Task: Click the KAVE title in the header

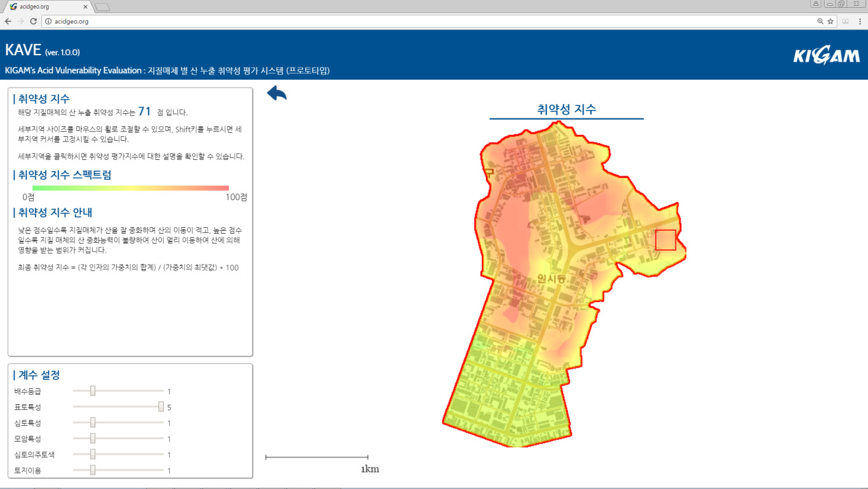Action: tap(23, 51)
